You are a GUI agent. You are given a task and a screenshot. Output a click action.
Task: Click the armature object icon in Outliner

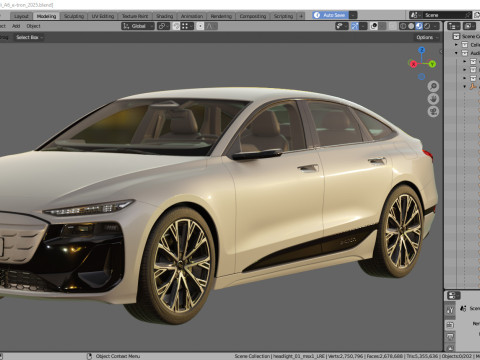point(473,87)
